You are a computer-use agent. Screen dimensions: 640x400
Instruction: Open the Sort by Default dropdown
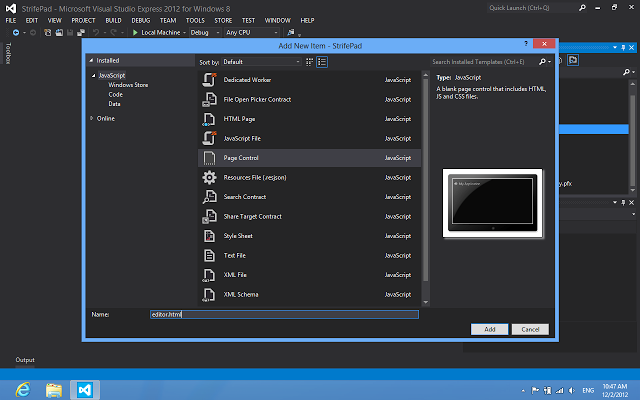click(261, 62)
